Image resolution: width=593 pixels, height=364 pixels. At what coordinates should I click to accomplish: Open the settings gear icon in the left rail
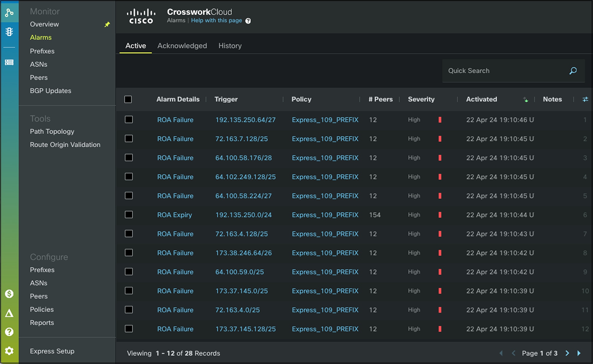pyautogui.click(x=9, y=351)
